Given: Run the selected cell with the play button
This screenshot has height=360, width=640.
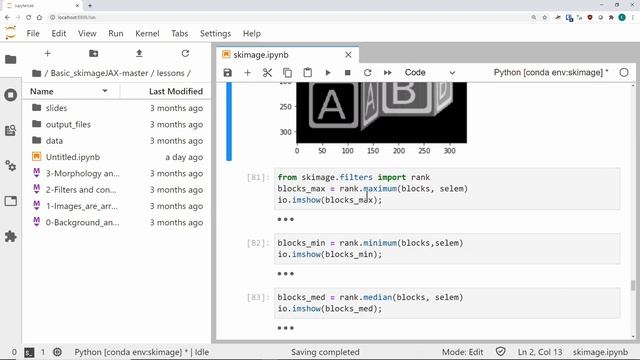Looking at the screenshot, I should pos(328,73).
